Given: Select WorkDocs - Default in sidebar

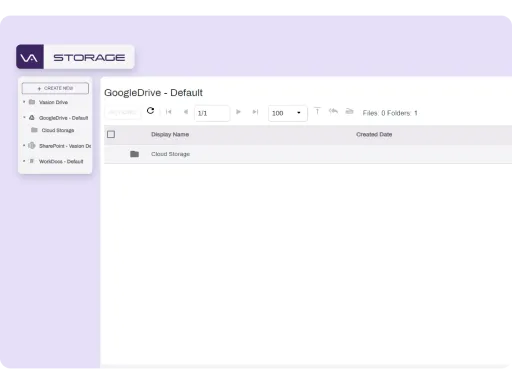Looking at the screenshot, I should pyautogui.click(x=61, y=161).
